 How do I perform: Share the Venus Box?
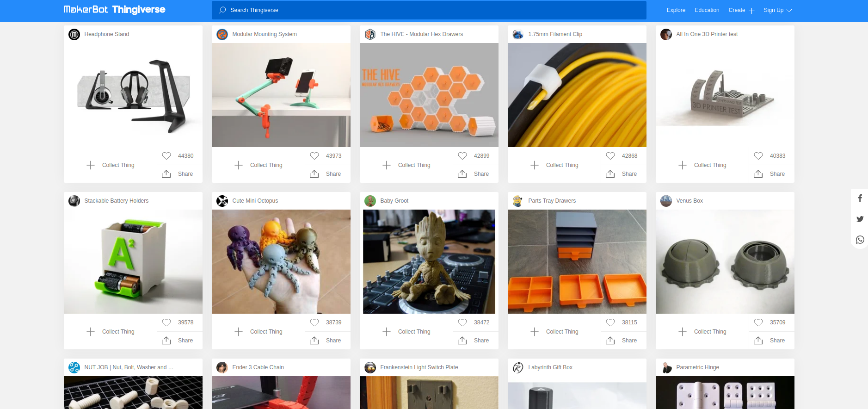pos(771,341)
